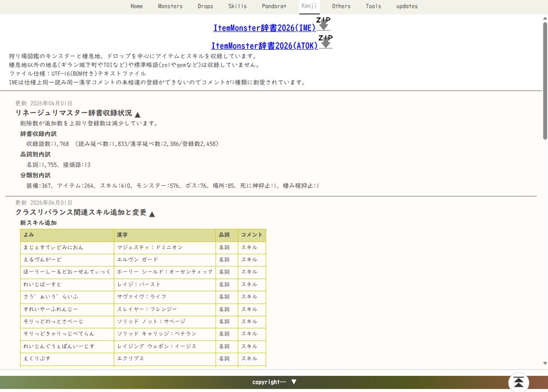This screenshot has height=392, width=548.
Task: Select the エクリプス kanji cell
Action: [x=165, y=359]
